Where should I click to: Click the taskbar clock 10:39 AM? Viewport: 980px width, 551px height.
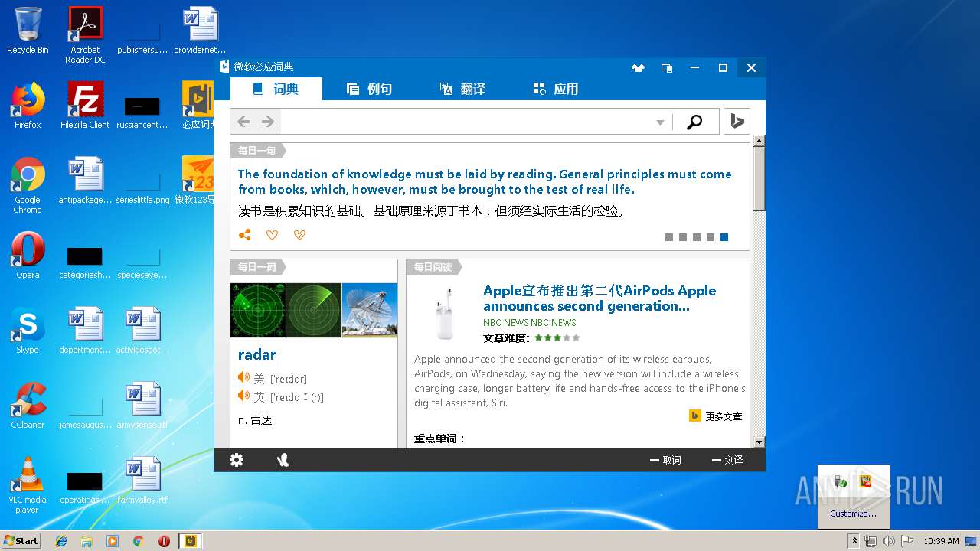941,541
